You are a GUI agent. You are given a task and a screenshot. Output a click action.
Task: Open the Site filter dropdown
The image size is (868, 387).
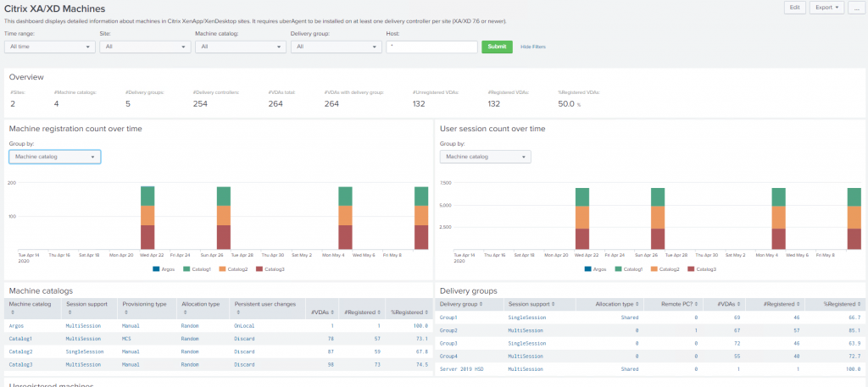coord(146,47)
